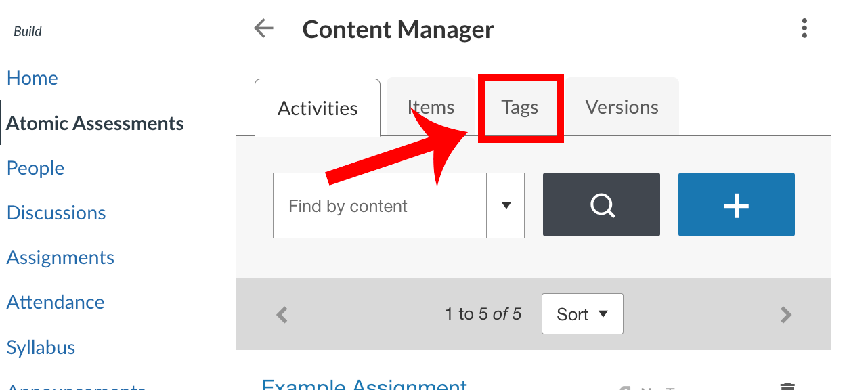Open the search with the magnifier icon
The width and height of the screenshot is (868, 390).
coord(601,204)
